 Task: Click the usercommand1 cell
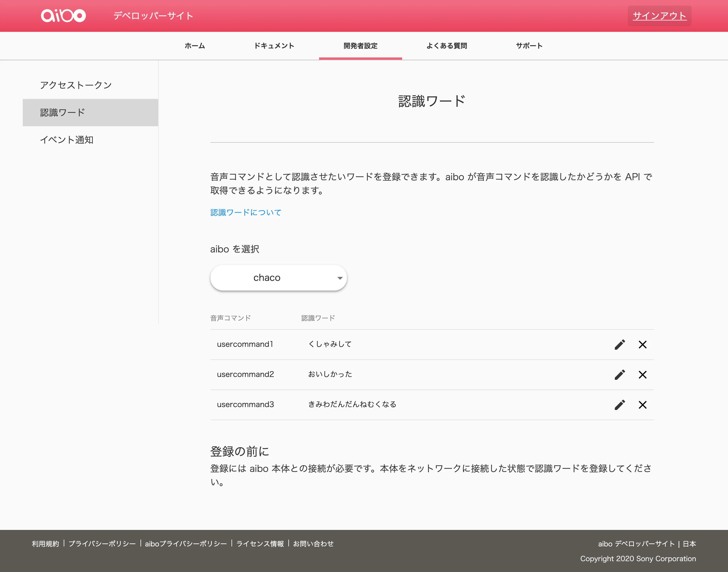point(245,344)
